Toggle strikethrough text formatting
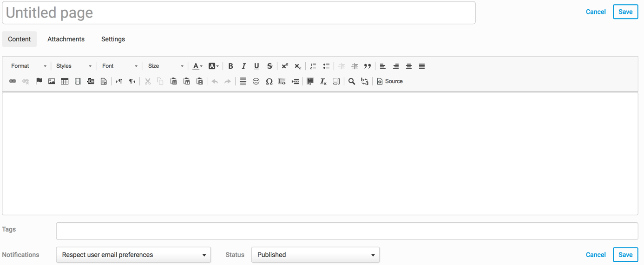 pyautogui.click(x=269, y=66)
